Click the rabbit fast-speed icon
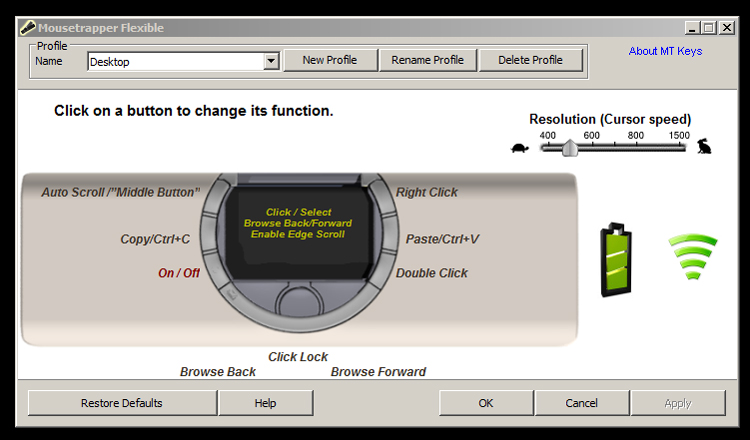The height and width of the screenshot is (440, 750). pos(704,146)
